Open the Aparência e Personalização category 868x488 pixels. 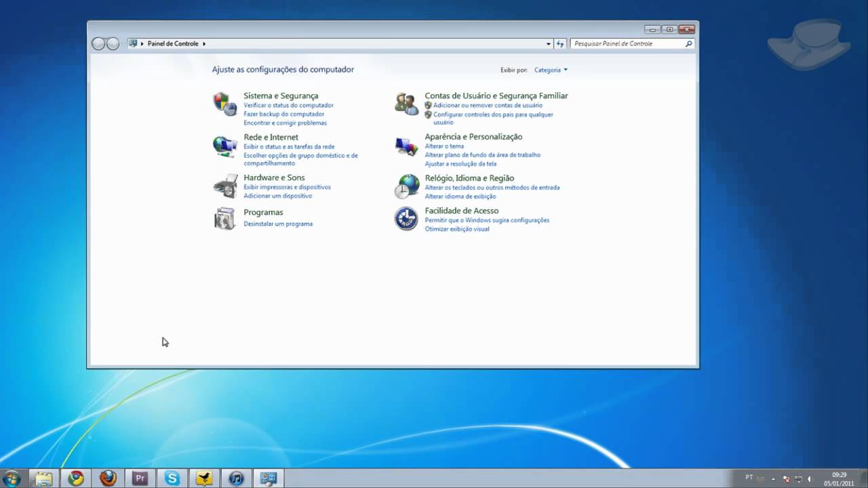point(473,136)
